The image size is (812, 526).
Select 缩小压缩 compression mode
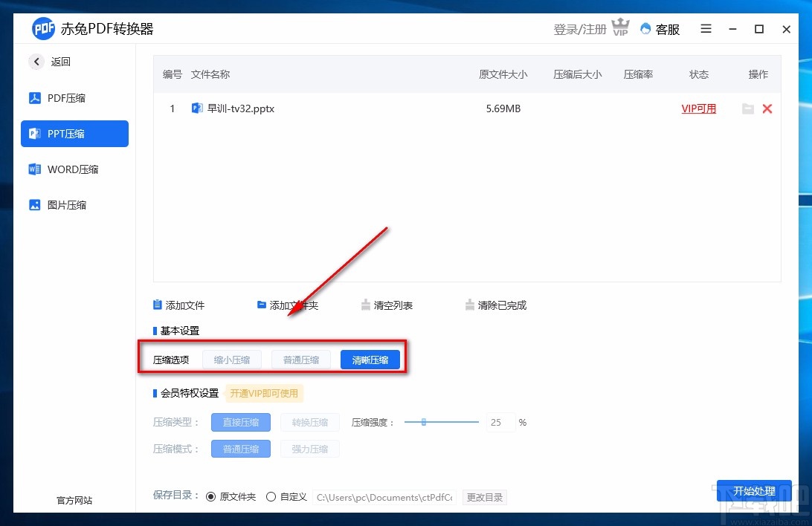click(231, 359)
